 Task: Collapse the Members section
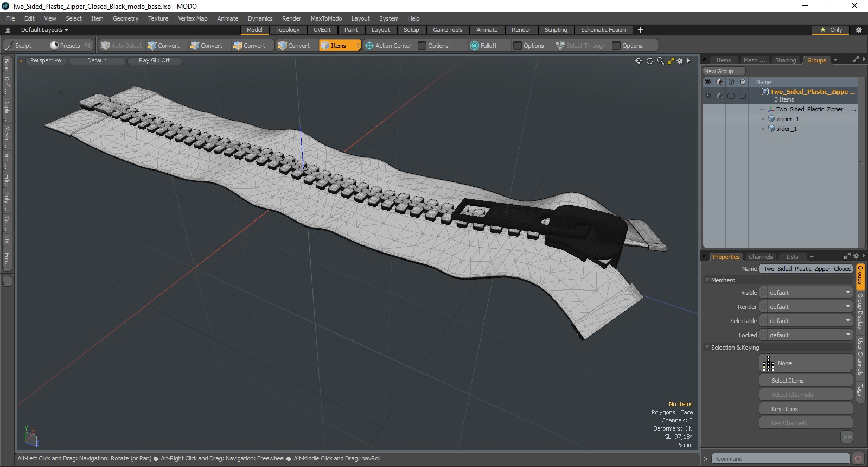coord(707,280)
